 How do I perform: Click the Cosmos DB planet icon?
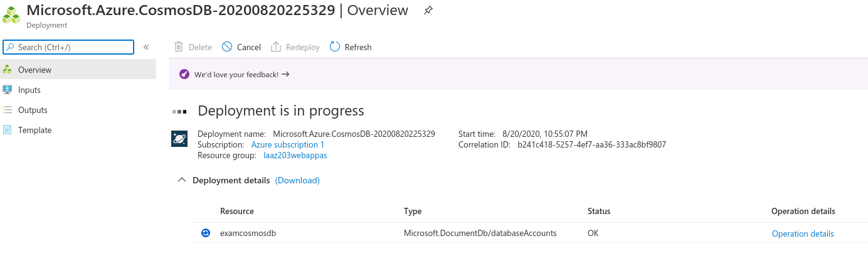tap(179, 139)
